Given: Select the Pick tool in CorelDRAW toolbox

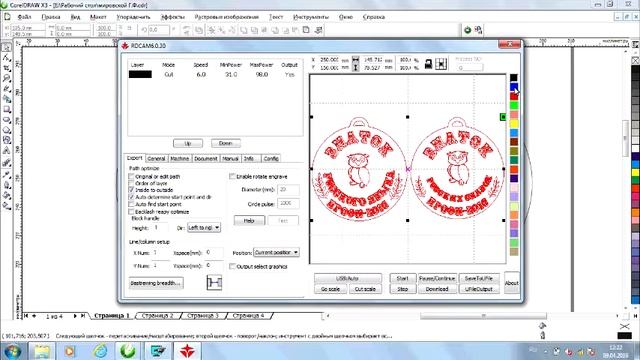Looking at the screenshot, I should point(7,47).
